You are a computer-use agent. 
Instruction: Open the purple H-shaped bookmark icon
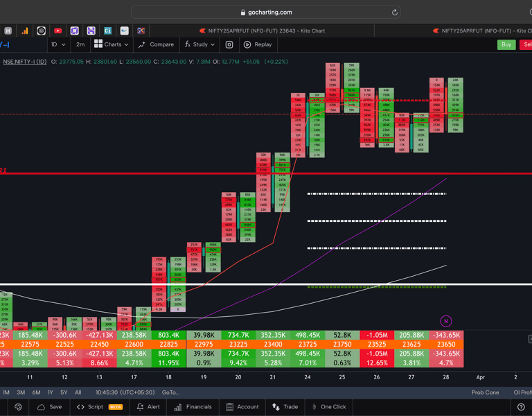(91, 31)
